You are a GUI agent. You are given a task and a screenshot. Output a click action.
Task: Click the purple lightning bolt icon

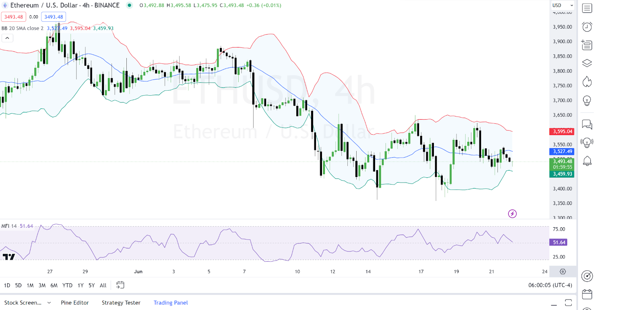pyautogui.click(x=512, y=214)
